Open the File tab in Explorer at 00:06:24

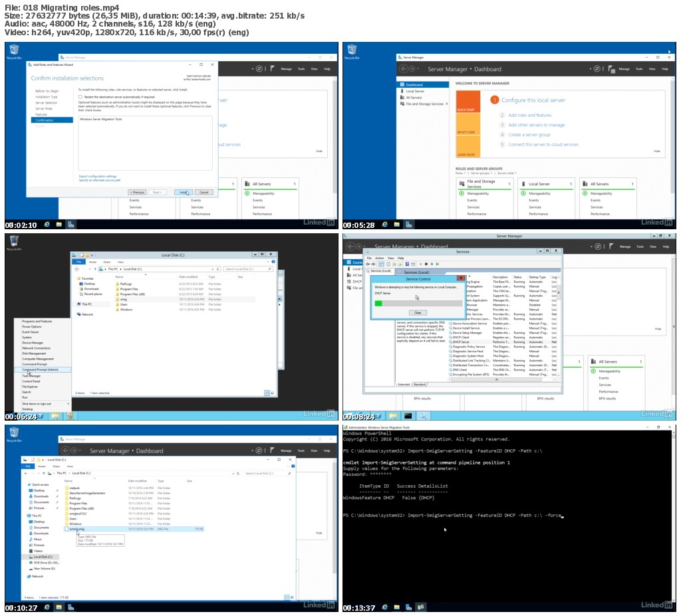[x=78, y=262]
